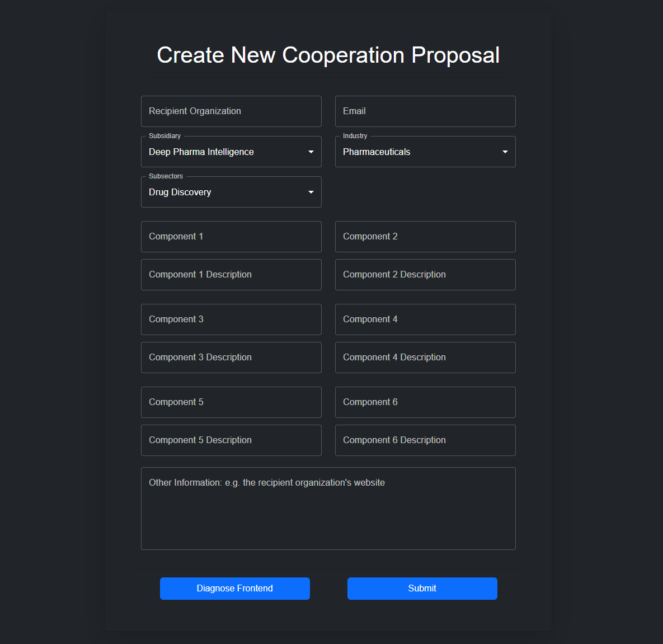Click the Other Information text area
The width and height of the screenshot is (663, 644).
coord(328,509)
